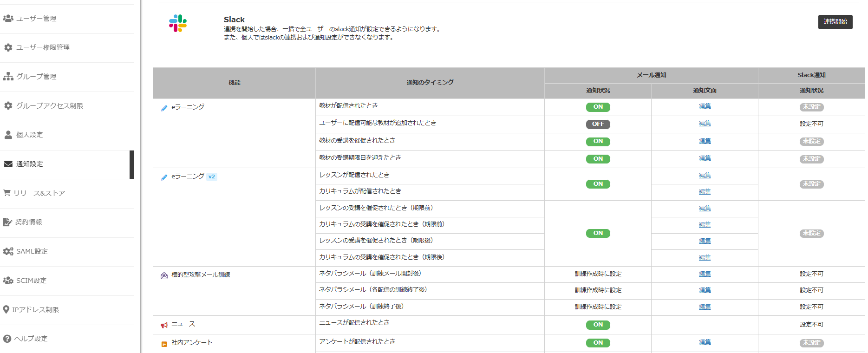The width and height of the screenshot is (868, 353).
Task: Go to SAML設定 in sidebar
Action: [x=32, y=251]
